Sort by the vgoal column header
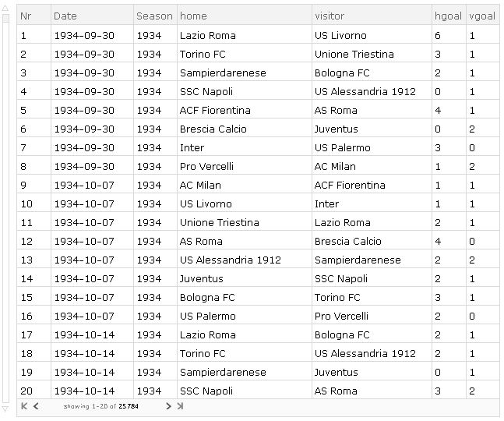This screenshot has width=504, height=421. pos(483,16)
